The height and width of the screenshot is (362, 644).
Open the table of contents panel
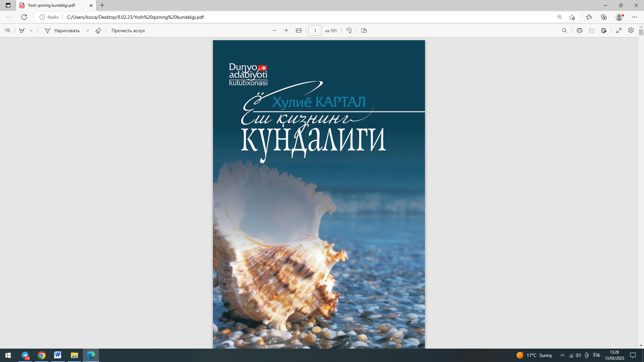(7, 31)
